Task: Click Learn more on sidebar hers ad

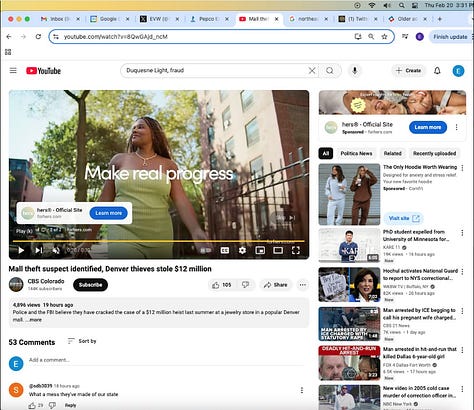Action: pyautogui.click(x=428, y=127)
